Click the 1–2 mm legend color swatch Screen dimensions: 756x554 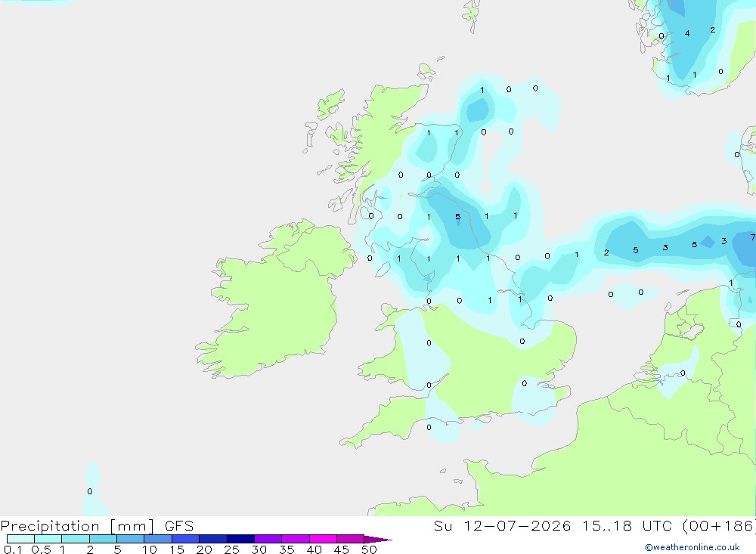76,539
